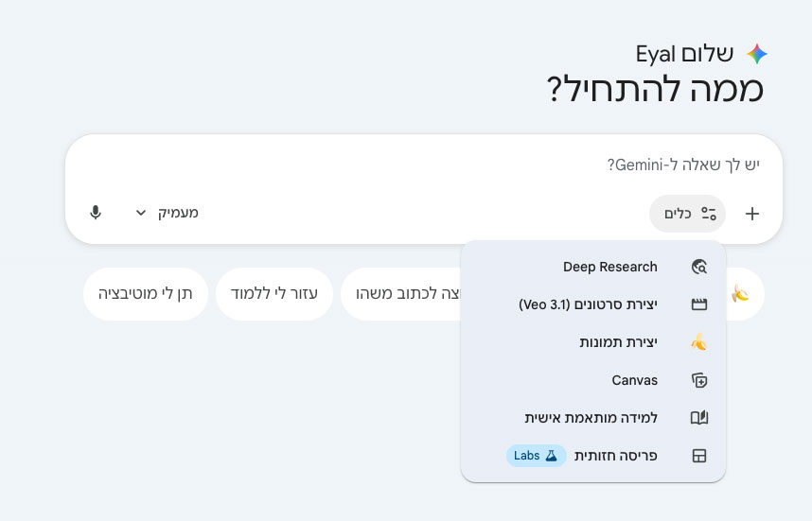The image size is (812, 521).
Task: Click the layout icon beside פריסה חזותית
Action: point(699,456)
